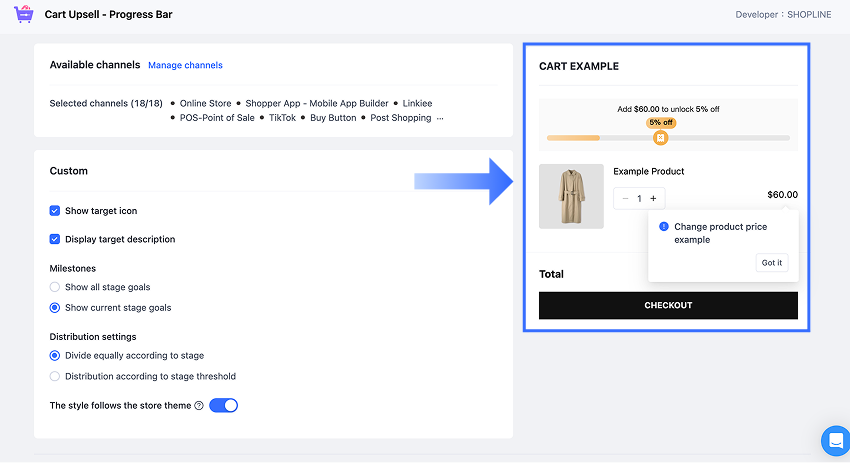
Task: Decrease product quantity with minus icon
Action: [x=625, y=198]
